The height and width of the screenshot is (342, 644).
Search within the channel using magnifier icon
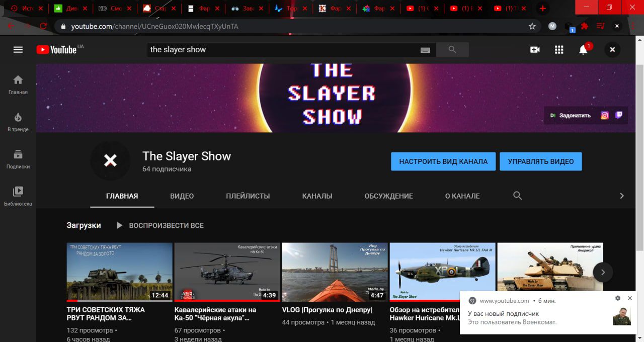coord(517,196)
